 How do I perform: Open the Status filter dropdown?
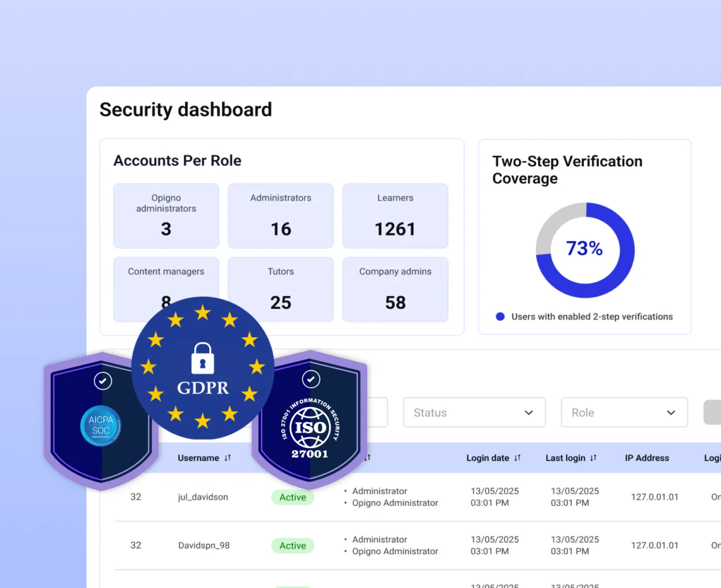(x=474, y=412)
